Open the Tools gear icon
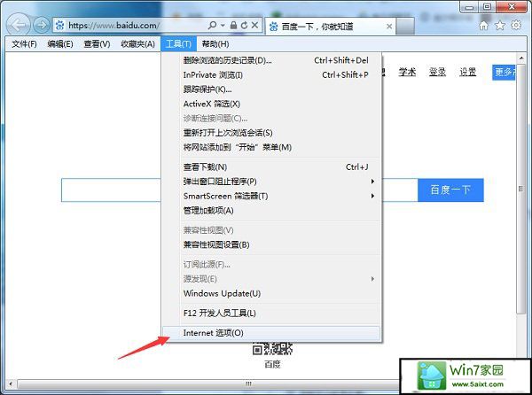The width and height of the screenshot is (532, 395). pyautogui.click(x=516, y=25)
